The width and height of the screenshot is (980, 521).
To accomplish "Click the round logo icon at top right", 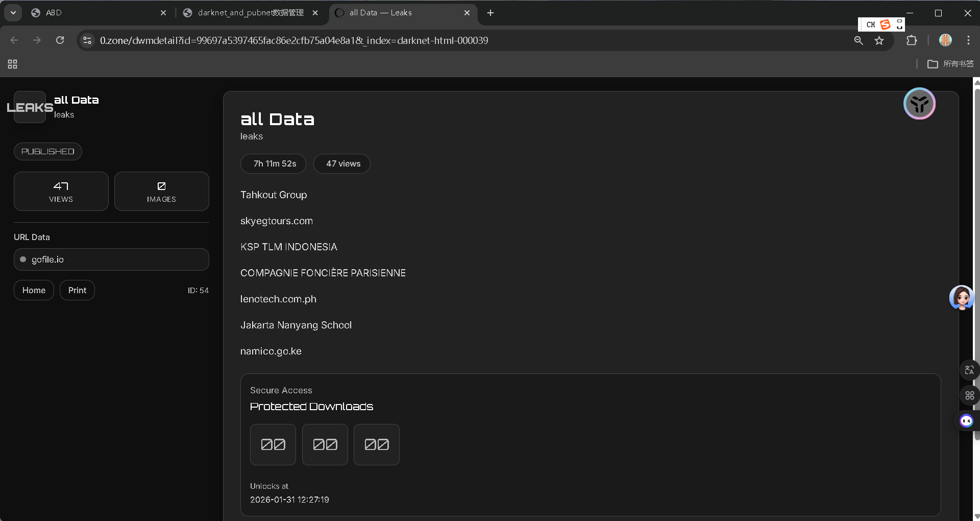I will (x=919, y=104).
